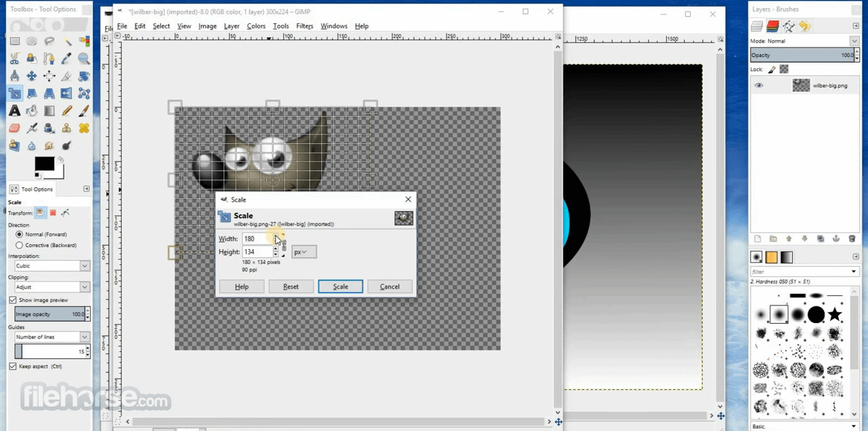The width and height of the screenshot is (868, 431).
Task: Open the Windows menu
Action: pyautogui.click(x=334, y=26)
